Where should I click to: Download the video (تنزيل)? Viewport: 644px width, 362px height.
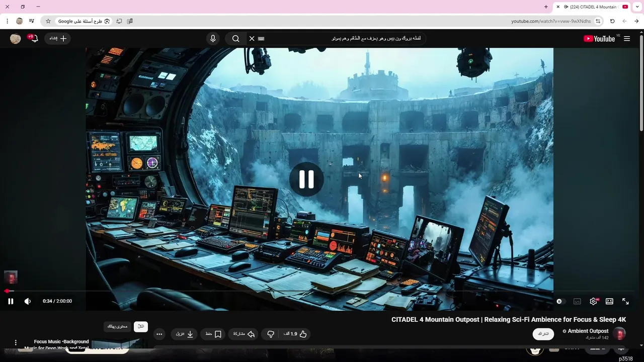point(185,334)
